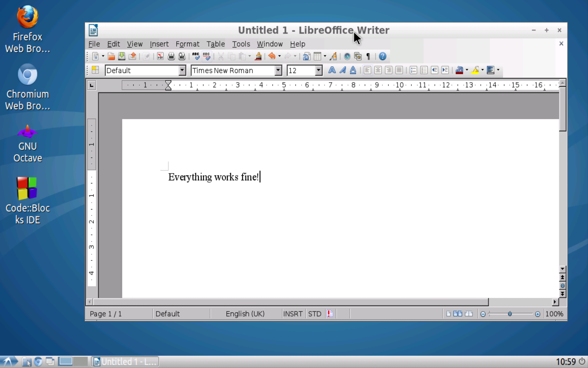
Task: Run Spelling and Grammar check
Action: click(x=196, y=56)
